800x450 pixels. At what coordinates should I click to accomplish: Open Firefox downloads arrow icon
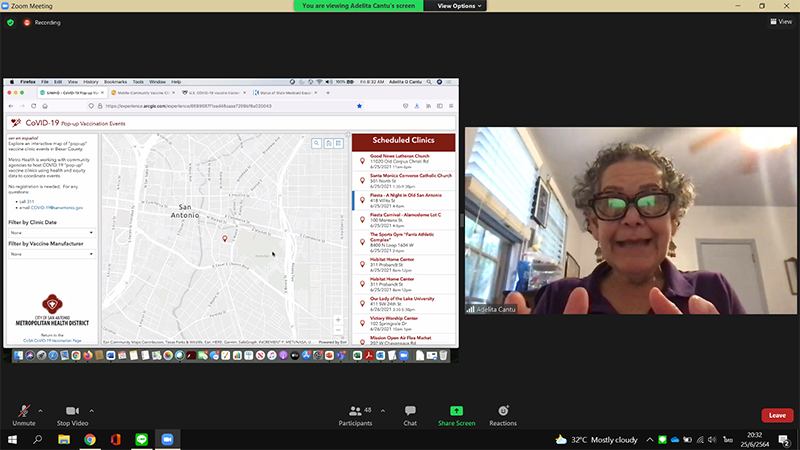pyautogui.click(x=417, y=106)
